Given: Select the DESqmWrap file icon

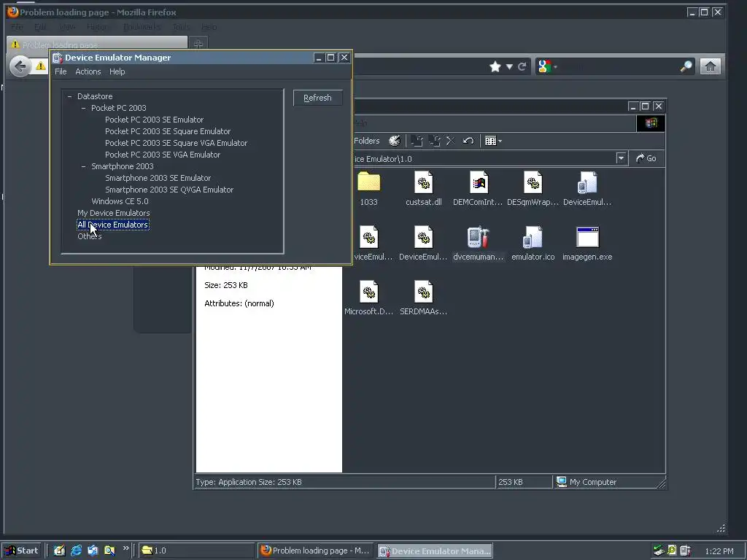Looking at the screenshot, I should (533, 182).
